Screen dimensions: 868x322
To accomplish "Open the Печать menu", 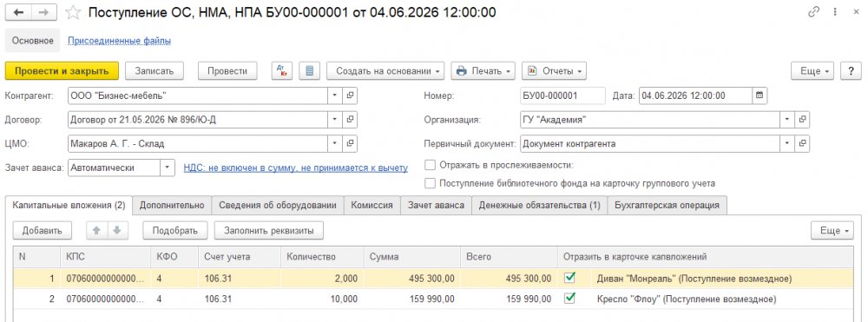I will (x=483, y=71).
